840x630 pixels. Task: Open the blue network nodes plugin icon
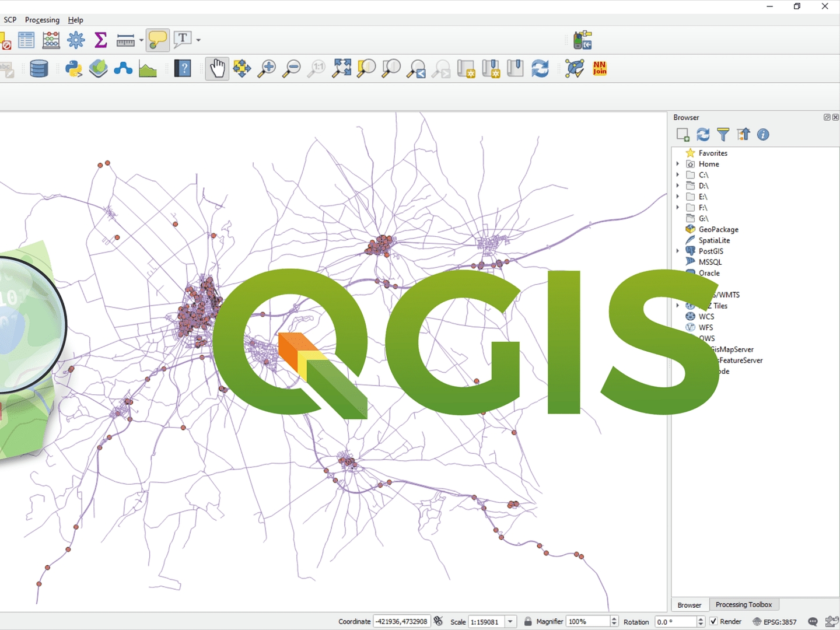pos(123,69)
